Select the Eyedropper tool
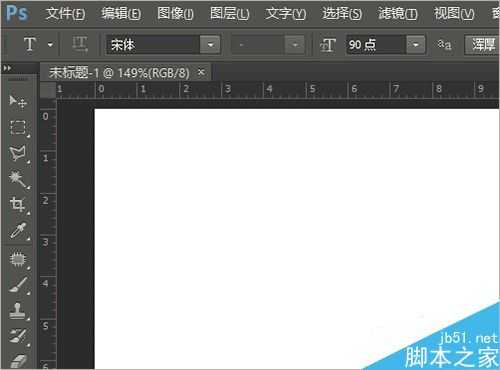The width and height of the screenshot is (500, 370). click(18, 231)
